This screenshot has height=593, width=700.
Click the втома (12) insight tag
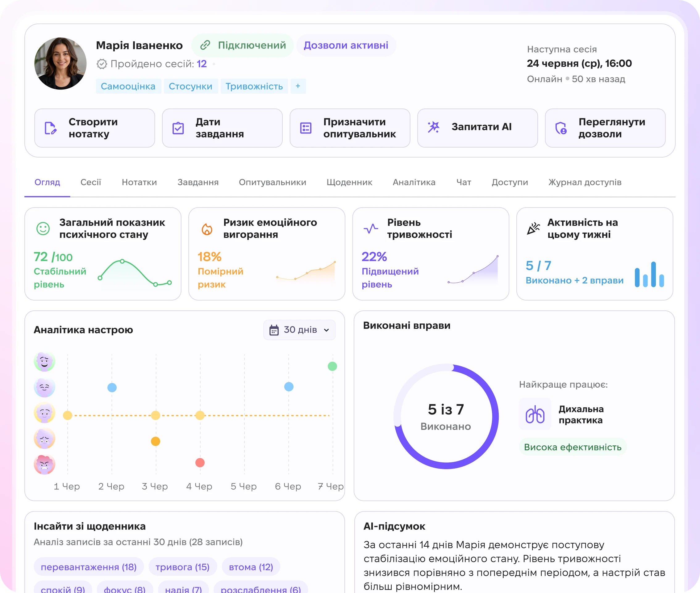(x=251, y=567)
